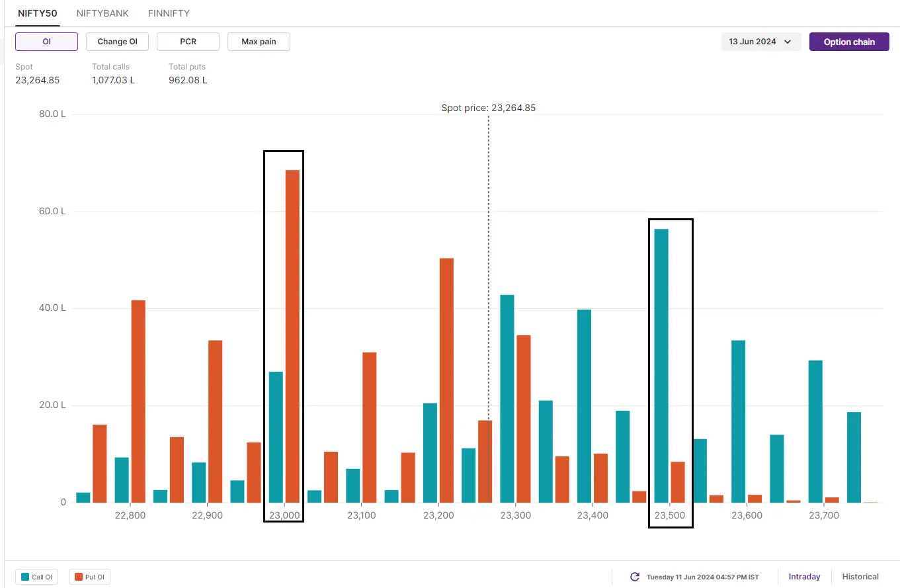Switch to the FINNIFTY tab
The width and height of the screenshot is (900, 588).
pyautogui.click(x=169, y=13)
